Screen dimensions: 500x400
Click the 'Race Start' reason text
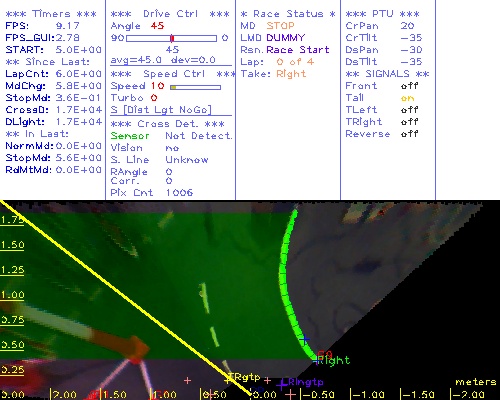point(298,50)
